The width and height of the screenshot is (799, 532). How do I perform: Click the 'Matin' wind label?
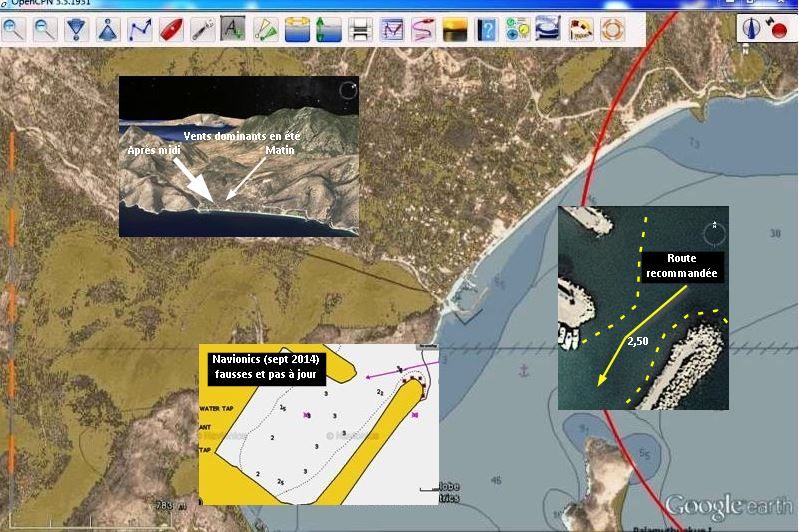pos(280,150)
